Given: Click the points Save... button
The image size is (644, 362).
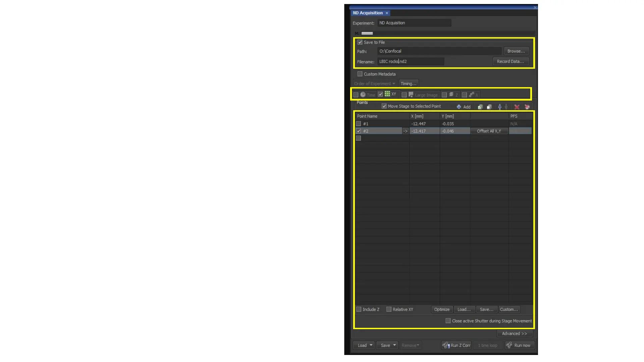Looking at the screenshot, I should click(487, 309).
